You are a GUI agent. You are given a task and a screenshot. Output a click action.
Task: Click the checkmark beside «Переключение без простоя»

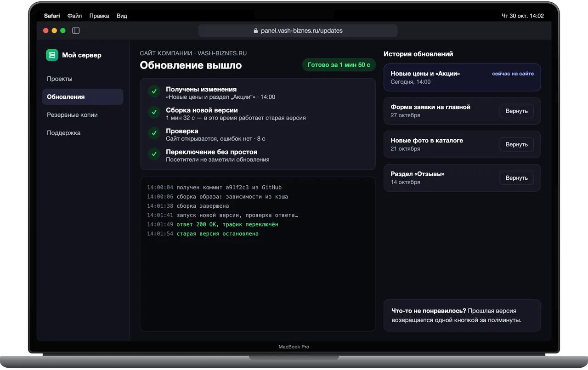[x=153, y=154]
